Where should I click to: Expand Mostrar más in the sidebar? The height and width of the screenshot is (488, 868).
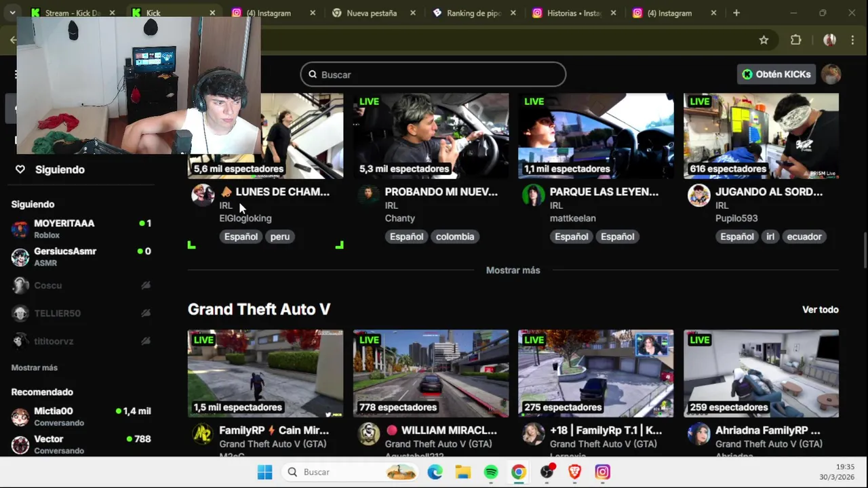[x=35, y=367]
